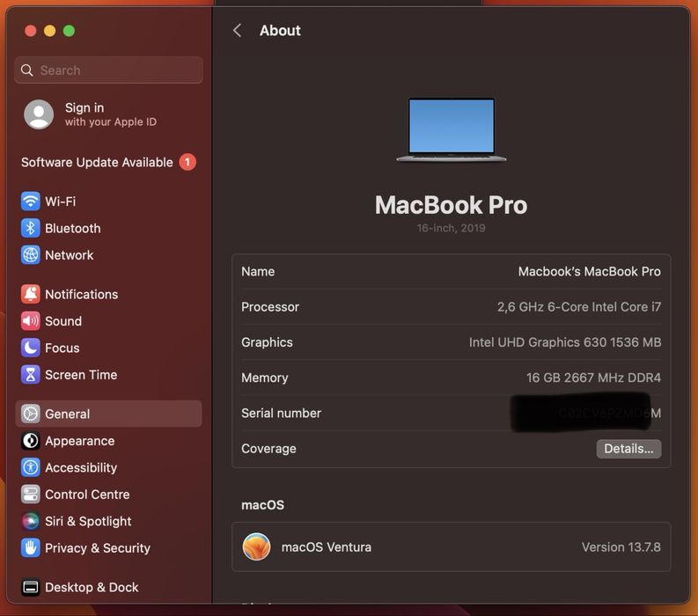Click the Serial number label
Viewport: 698px width, 616px height.
point(281,413)
